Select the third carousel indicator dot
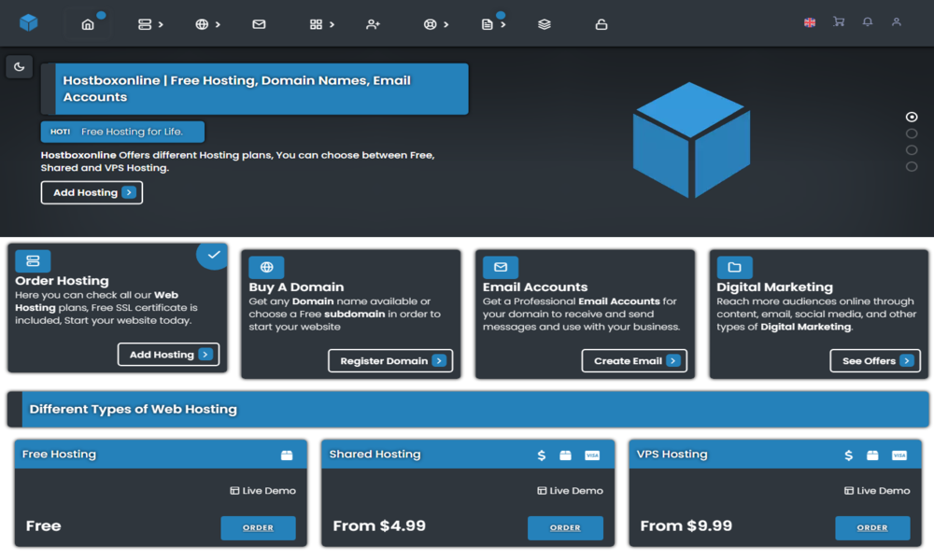 912,150
